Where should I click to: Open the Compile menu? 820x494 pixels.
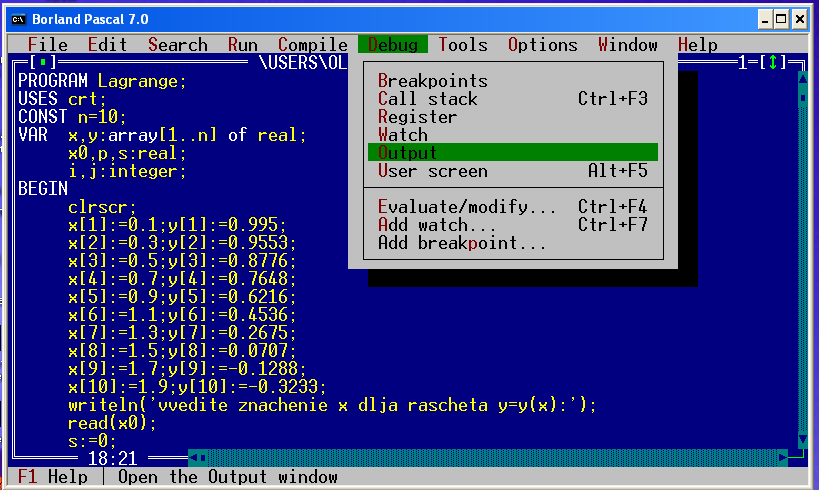click(x=313, y=45)
